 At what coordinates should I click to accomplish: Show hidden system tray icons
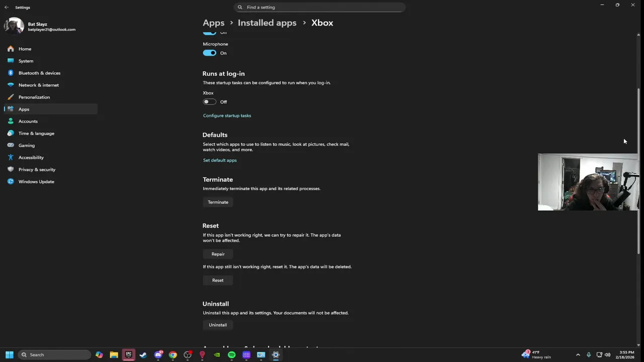tap(578, 354)
